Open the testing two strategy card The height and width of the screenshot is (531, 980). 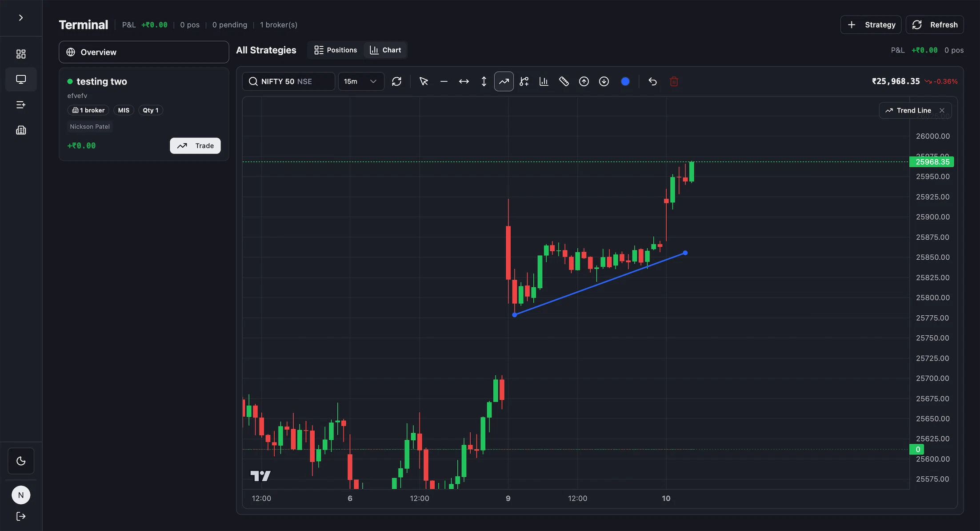(144, 114)
